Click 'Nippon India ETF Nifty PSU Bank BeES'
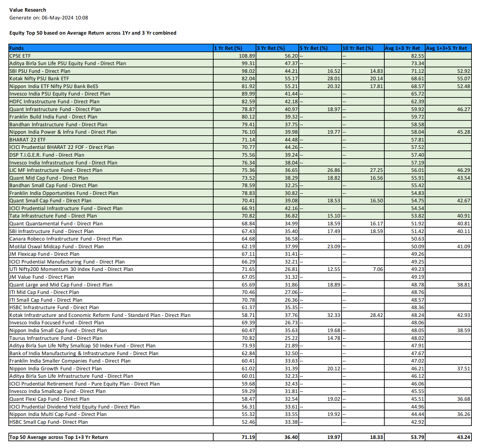Viewport: 477px width, 448px height. tap(54, 86)
